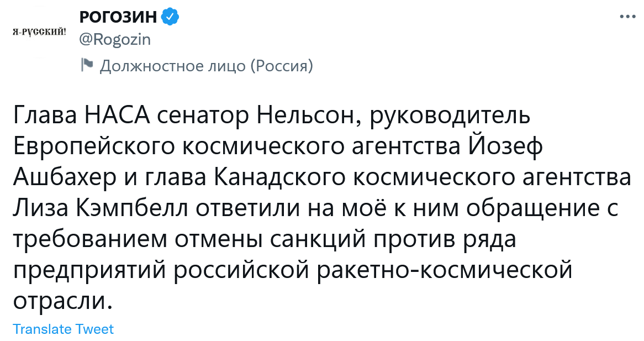The width and height of the screenshot is (644, 341).
Task: Click the word НАСА in the tweet
Action: point(117,117)
